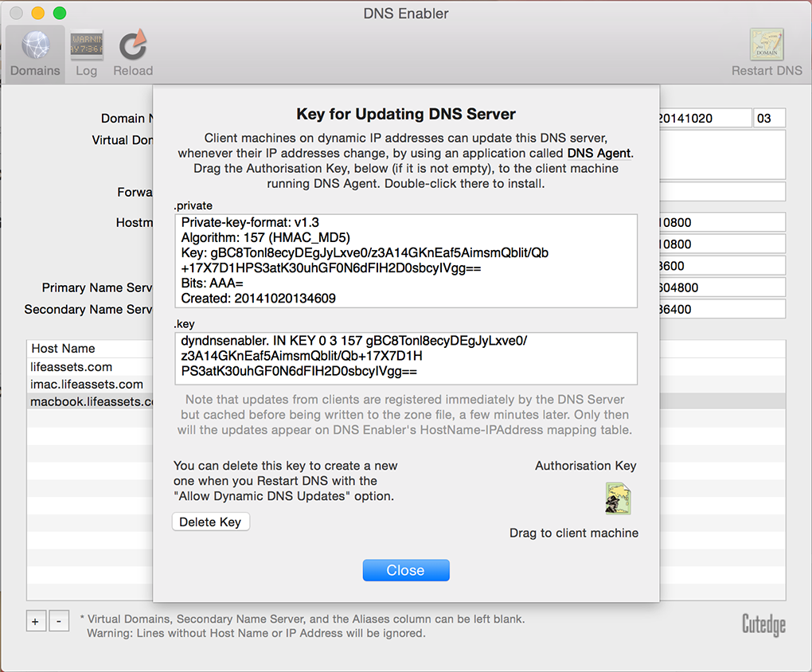812x672 pixels.
Task: Click the field containing 604800
Action: [721, 287]
